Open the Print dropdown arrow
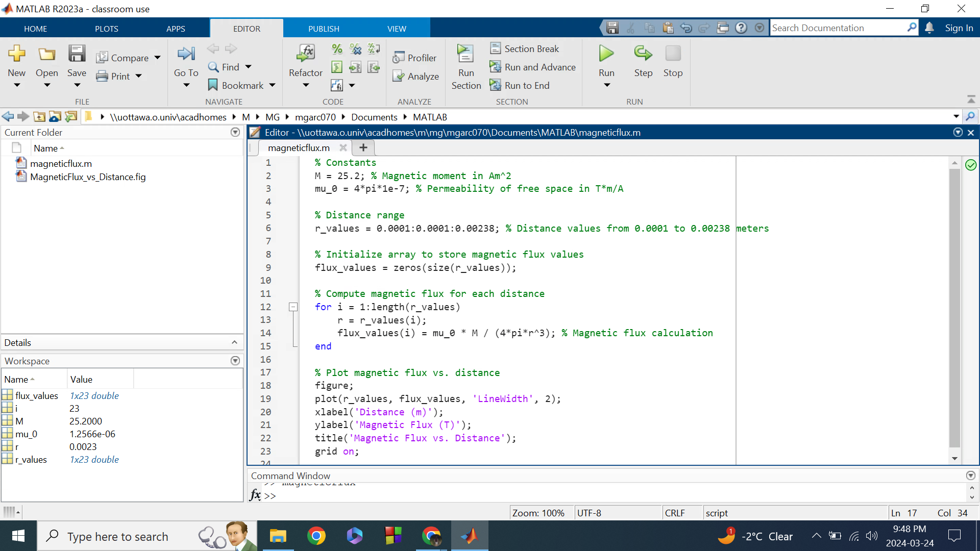 click(x=138, y=76)
